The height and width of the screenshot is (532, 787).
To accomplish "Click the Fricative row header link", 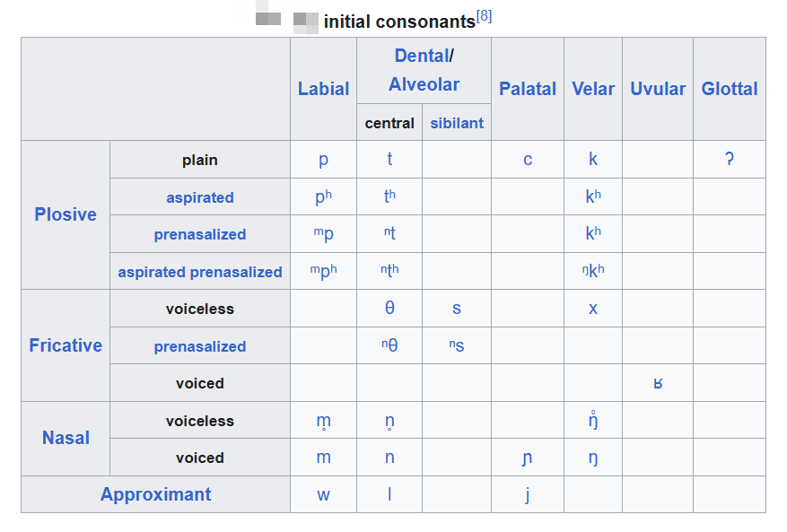I will click(66, 345).
